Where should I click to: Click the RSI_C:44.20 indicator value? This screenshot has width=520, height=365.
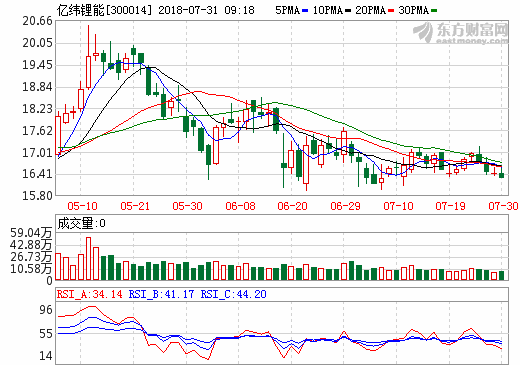click(234, 294)
